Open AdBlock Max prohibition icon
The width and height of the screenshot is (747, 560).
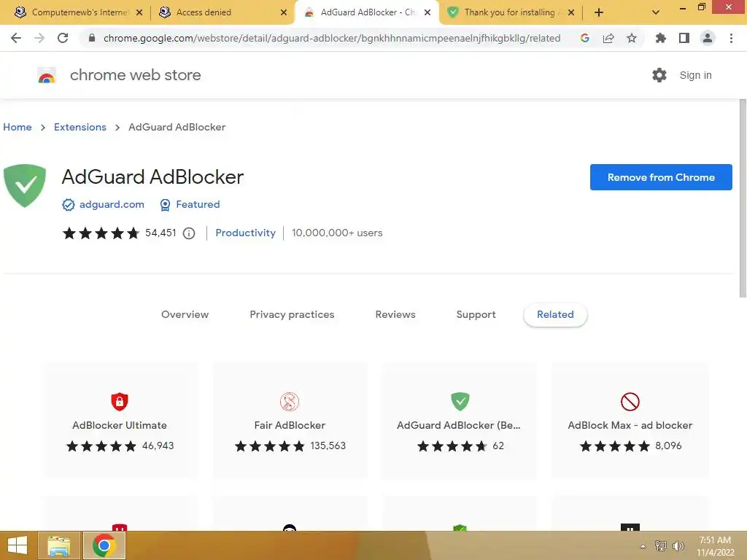tap(630, 402)
